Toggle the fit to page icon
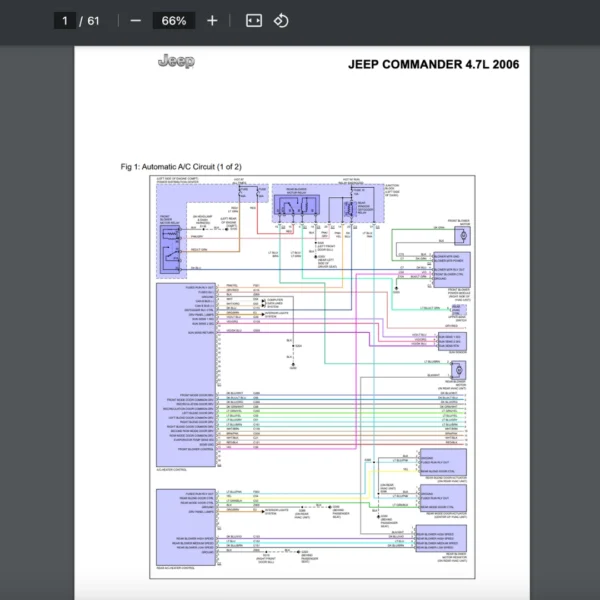This screenshot has height=600, width=600. click(254, 21)
